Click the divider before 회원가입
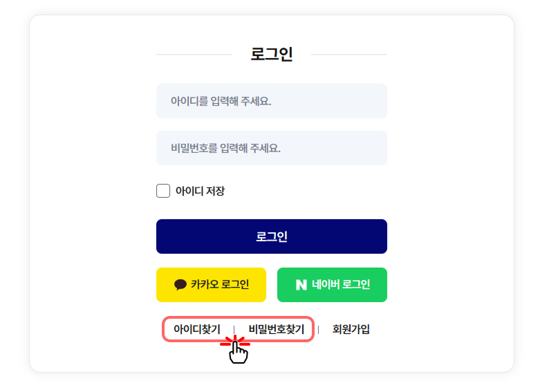This screenshot has height=392, width=549. pos(318,329)
